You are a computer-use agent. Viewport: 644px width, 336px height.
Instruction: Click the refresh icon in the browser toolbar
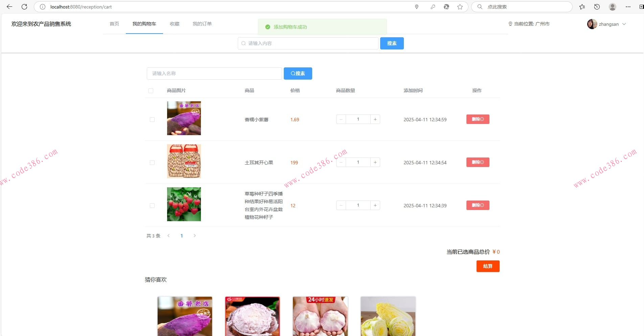[24, 6]
